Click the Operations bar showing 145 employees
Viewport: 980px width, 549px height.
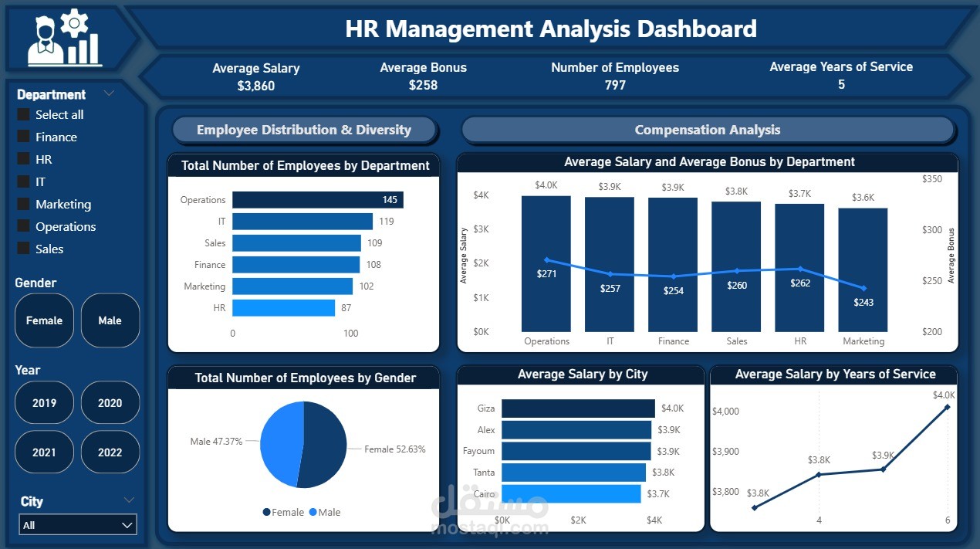click(317, 200)
